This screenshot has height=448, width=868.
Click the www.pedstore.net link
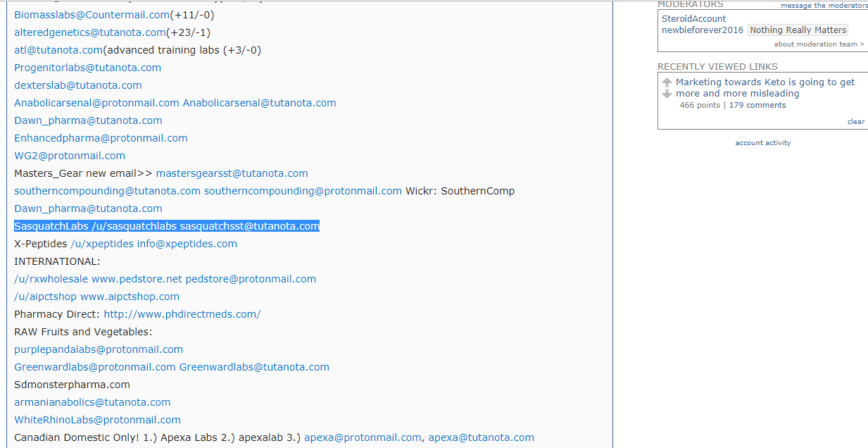coord(137,279)
